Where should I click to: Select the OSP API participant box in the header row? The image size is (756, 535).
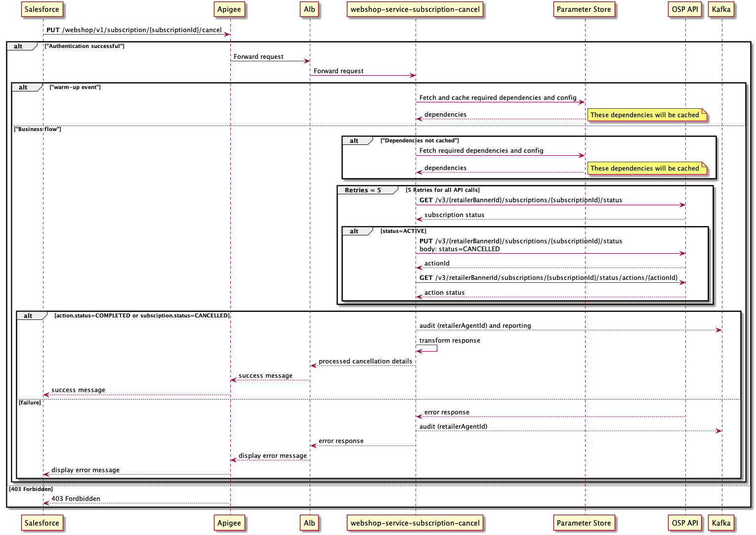685,9
